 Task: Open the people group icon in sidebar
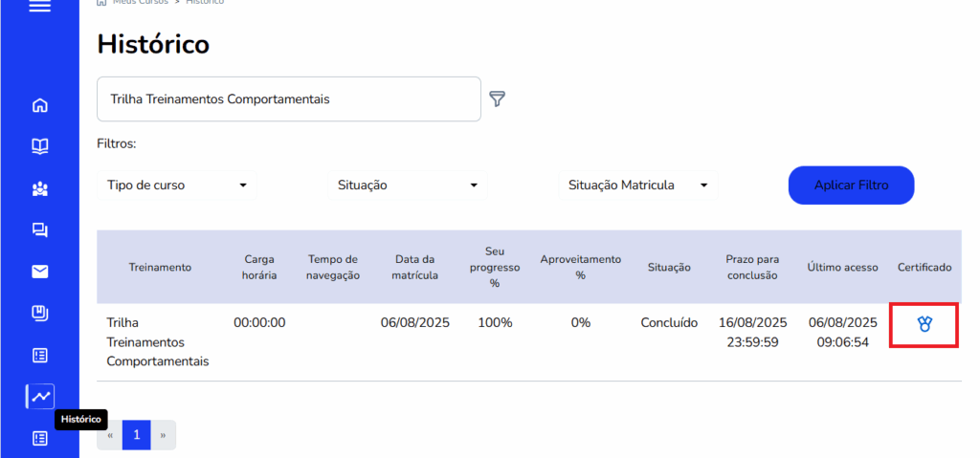point(39,188)
